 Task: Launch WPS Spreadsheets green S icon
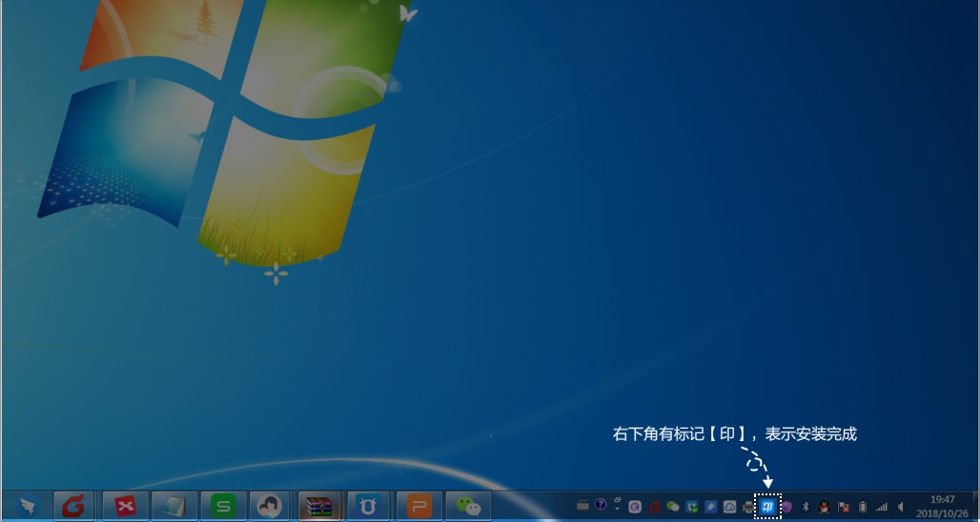click(223, 506)
